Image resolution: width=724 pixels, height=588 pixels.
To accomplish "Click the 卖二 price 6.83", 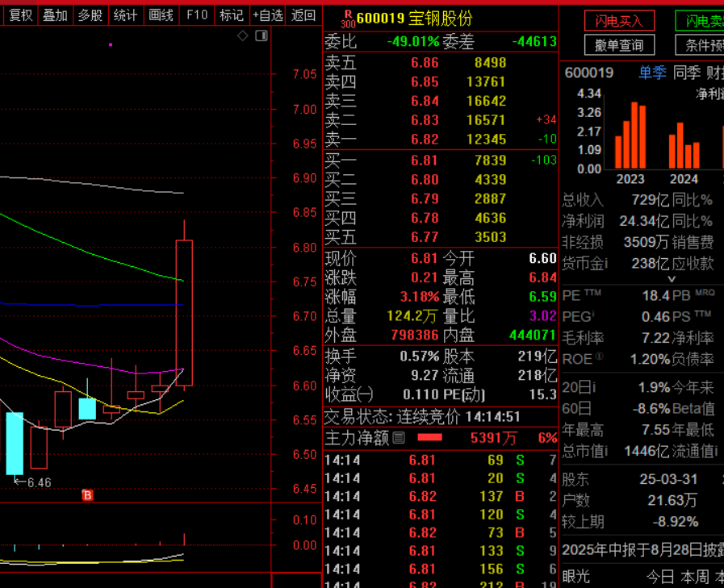I will pos(425,120).
